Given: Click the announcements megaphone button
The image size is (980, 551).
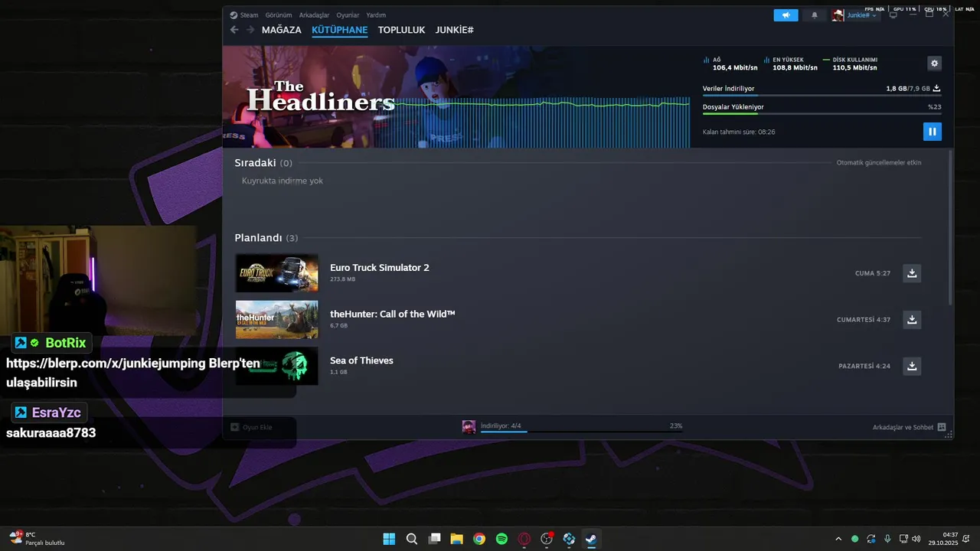Looking at the screenshot, I should click(x=786, y=15).
